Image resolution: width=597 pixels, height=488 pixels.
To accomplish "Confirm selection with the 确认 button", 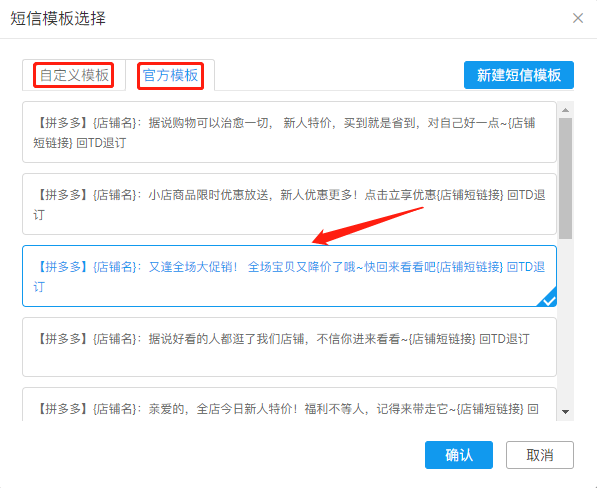I will click(x=459, y=455).
